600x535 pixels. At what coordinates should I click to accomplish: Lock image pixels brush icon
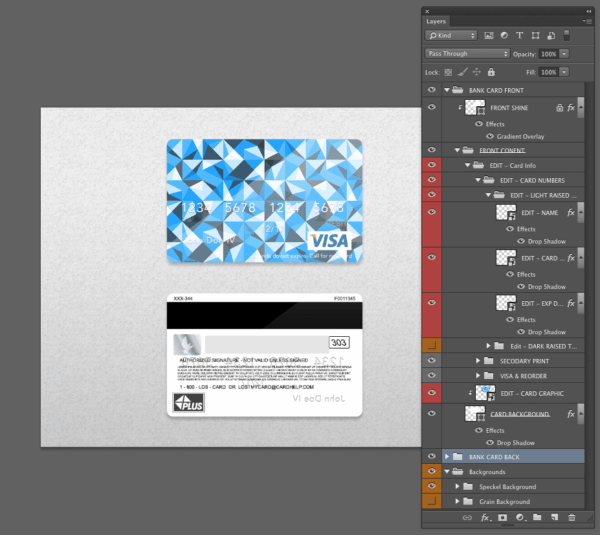point(463,72)
